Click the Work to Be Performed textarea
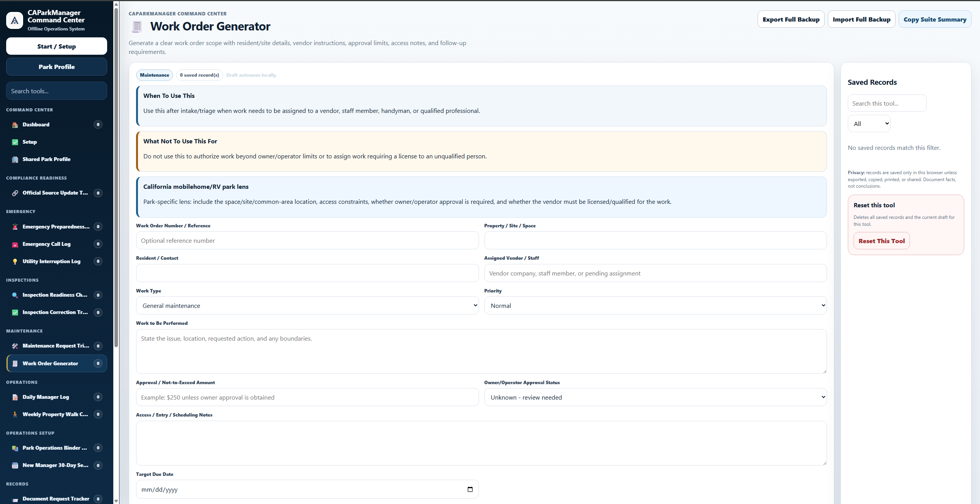This screenshot has width=980, height=504. [x=481, y=351]
